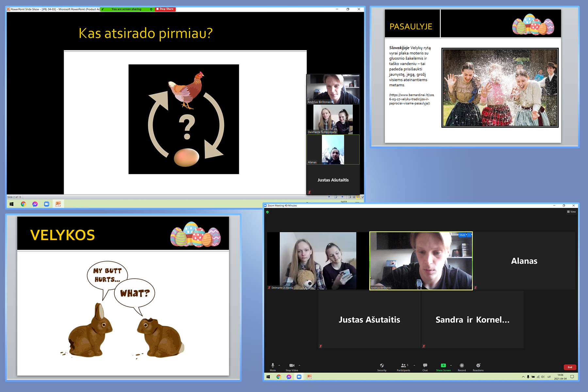Click blue Mute on Andrius Birštonas video tile
Viewport: 588px width, 392px height.
(462, 235)
